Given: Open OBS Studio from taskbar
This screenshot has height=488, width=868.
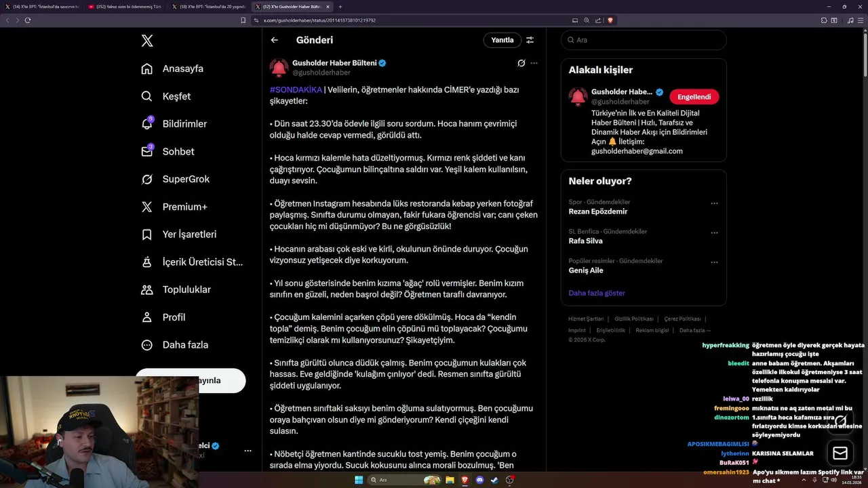Looking at the screenshot, I should (510, 480).
